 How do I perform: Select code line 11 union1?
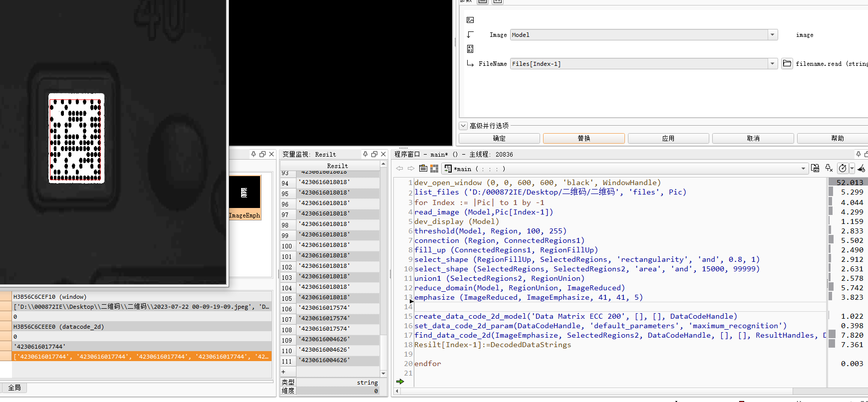coord(499,278)
